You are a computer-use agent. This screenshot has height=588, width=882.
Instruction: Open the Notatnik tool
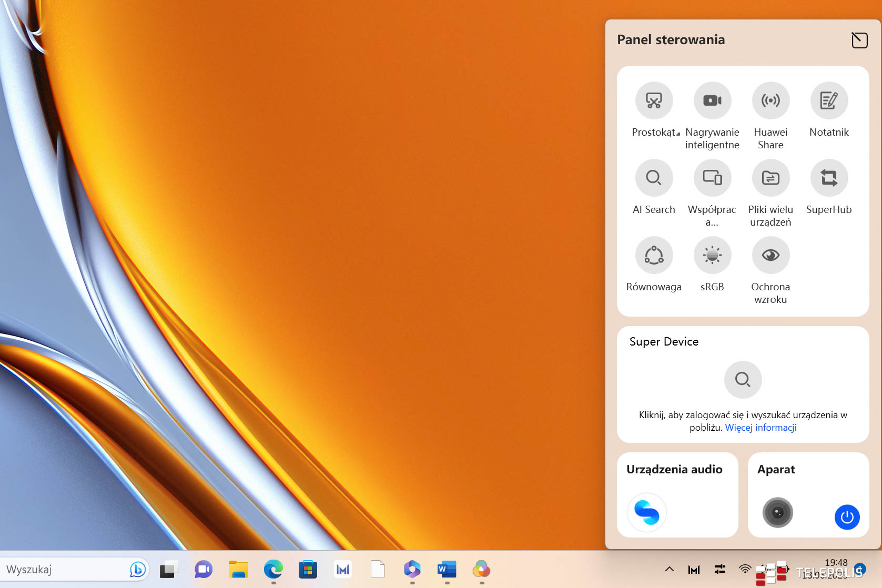829,100
